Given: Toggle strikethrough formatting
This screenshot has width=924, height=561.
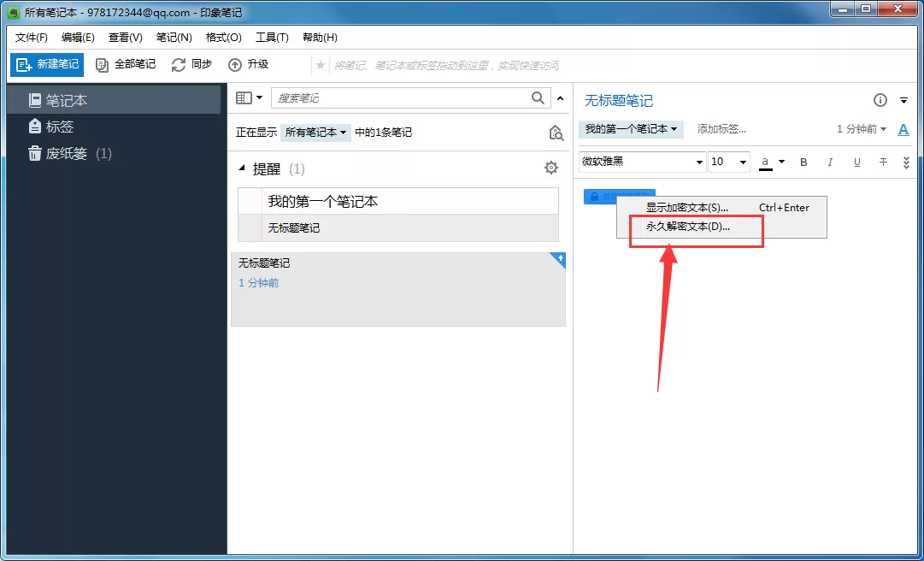Looking at the screenshot, I should coord(883,162).
